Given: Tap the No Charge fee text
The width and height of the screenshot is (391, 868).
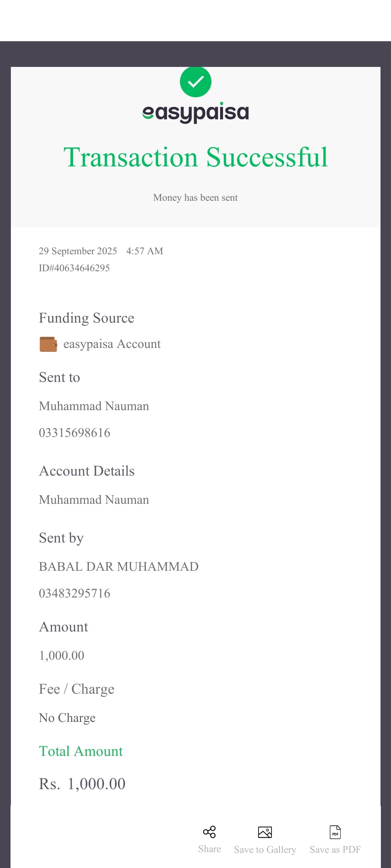Looking at the screenshot, I should (x=67, y=718).
